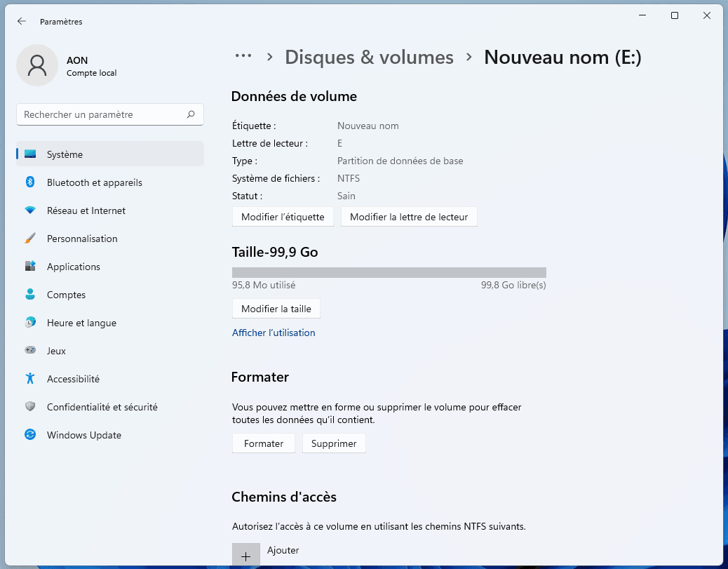Click the back arrow icon
The width and height of the screenshot is (728, 569).
click(x=21, y=21)
